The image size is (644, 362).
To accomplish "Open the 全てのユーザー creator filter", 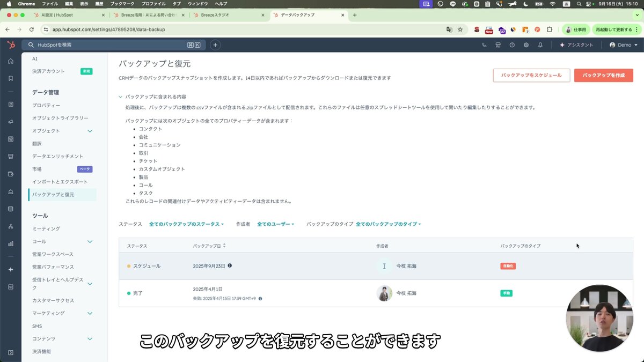I will (x=276, y=224).
